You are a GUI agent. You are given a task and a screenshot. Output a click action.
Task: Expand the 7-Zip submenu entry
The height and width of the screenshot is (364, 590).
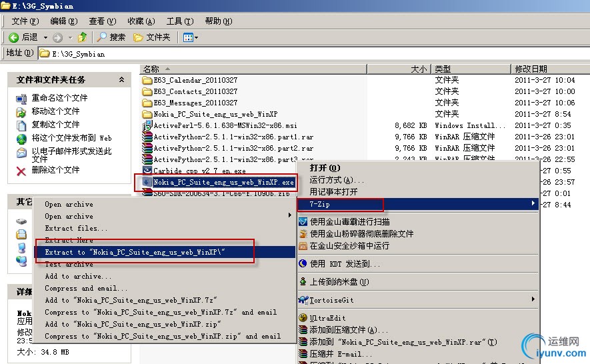click(418, 204)
